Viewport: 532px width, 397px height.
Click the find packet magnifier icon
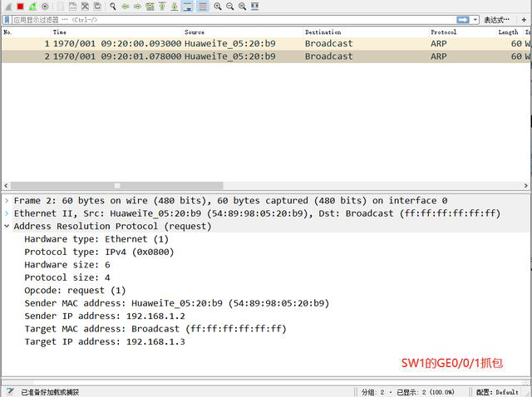tap(113, 6)
